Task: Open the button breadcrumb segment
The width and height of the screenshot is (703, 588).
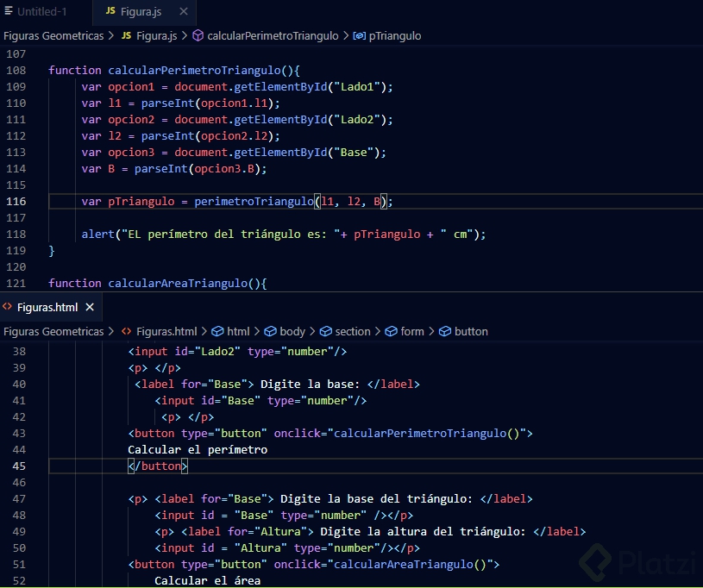Action: click(471, 332)
